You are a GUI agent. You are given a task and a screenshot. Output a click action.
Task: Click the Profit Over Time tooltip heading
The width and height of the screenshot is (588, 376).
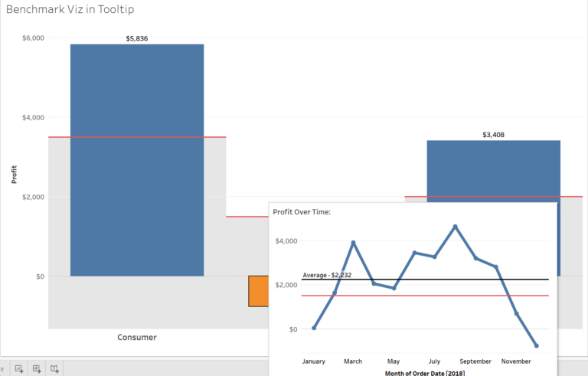[302, 211]
